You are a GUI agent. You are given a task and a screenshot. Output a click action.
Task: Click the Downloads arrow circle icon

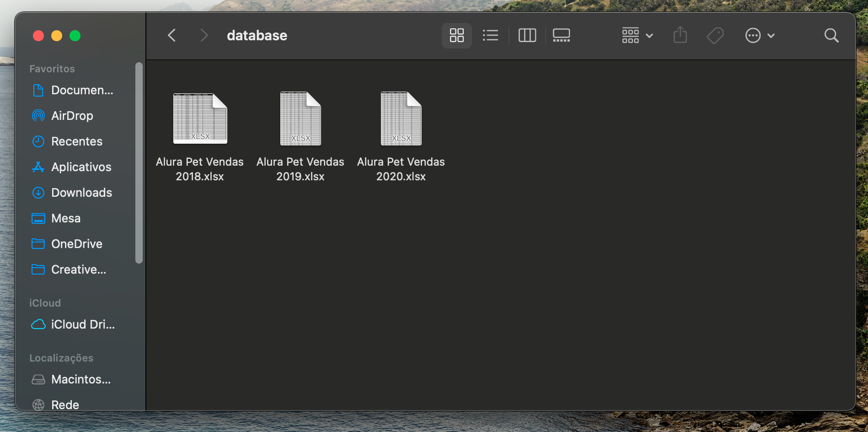point(38,193)
